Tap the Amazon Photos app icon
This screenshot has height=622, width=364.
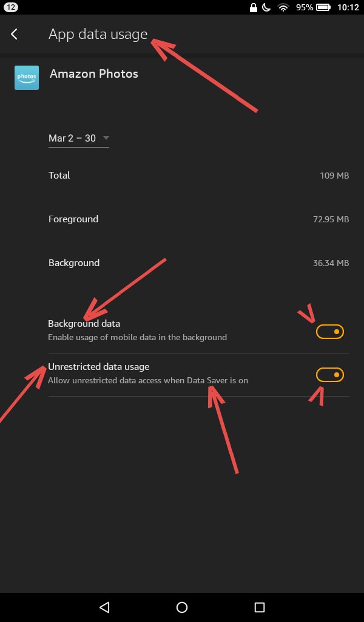pyautogui.click(x=27, y=78)
